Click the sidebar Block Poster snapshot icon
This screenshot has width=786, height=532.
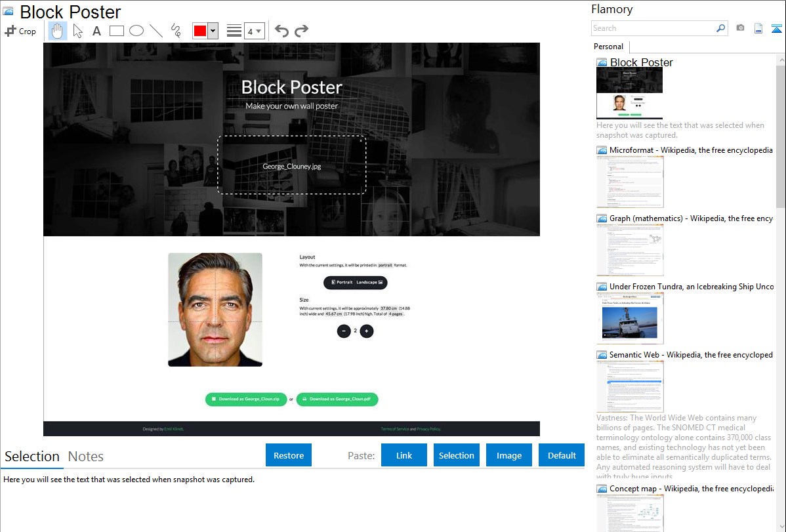point(602,63)
